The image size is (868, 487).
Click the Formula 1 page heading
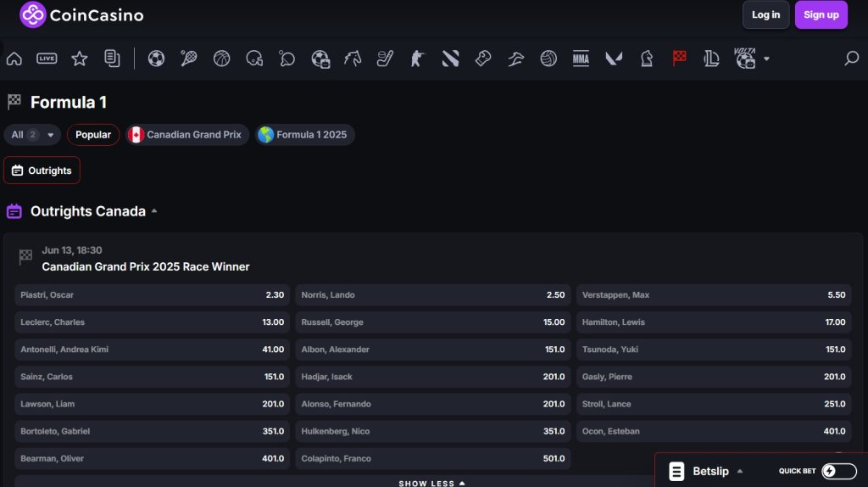tap(68, 102)
